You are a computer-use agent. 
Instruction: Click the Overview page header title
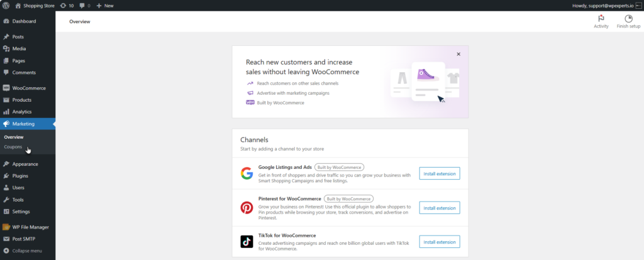click(80, 22)
